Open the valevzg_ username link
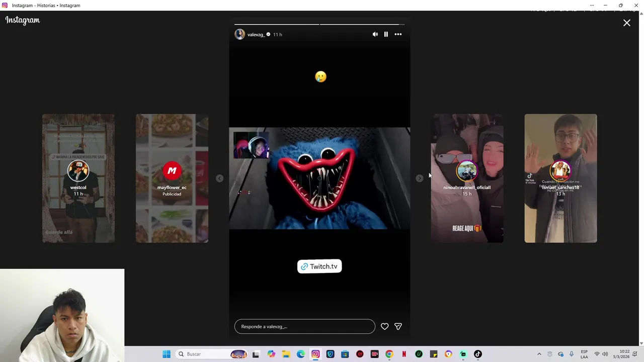 click(x=256, y=35)
